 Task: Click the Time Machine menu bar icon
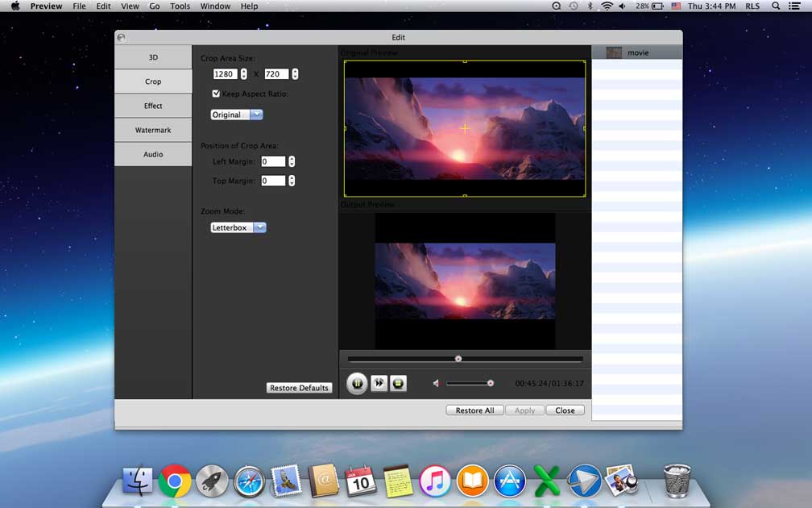574,6
